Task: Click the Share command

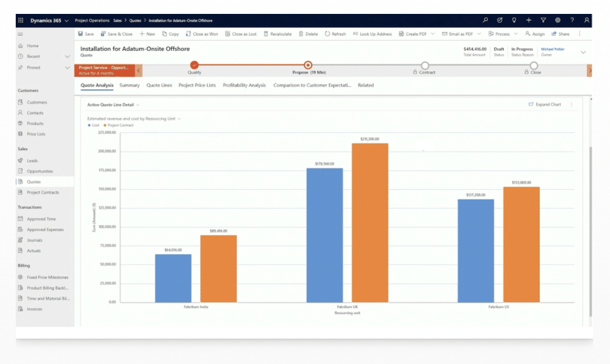Action: (560, 34)
